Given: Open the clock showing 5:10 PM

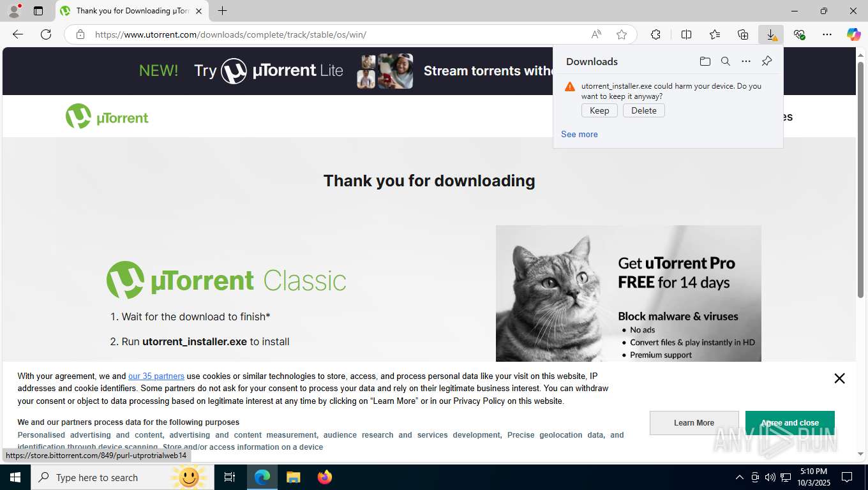Looking at the screenshot, I should pos(813,477).
